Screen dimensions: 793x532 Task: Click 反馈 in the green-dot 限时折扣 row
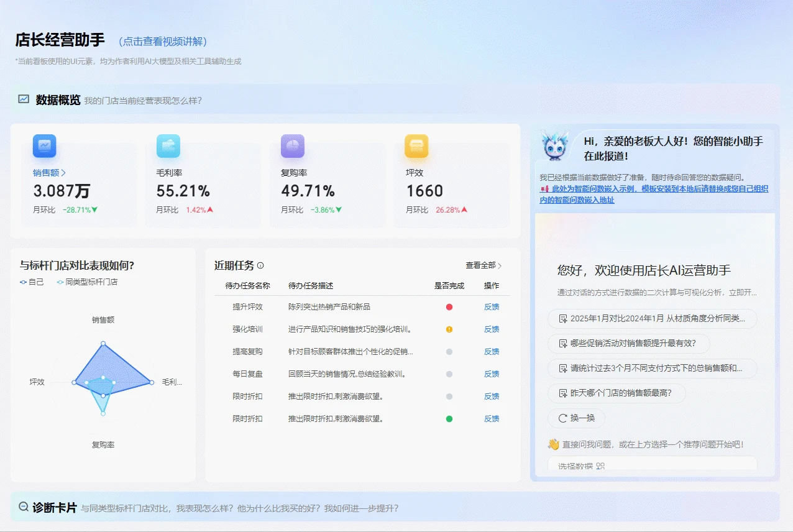[492, 419]
